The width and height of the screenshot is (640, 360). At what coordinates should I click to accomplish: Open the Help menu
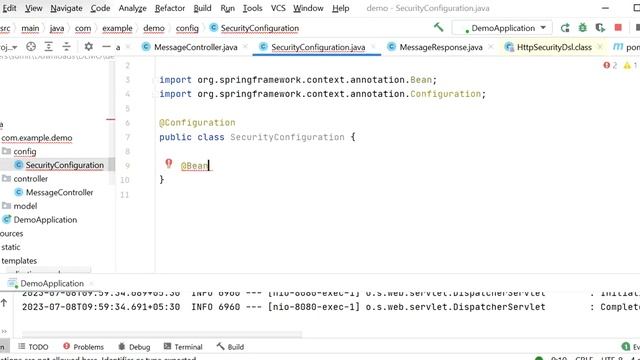(340, 8)
